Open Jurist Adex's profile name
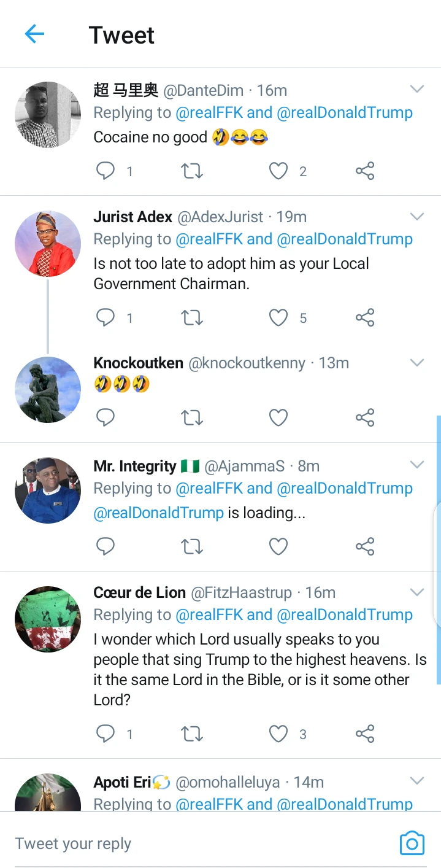 [132, 217]
